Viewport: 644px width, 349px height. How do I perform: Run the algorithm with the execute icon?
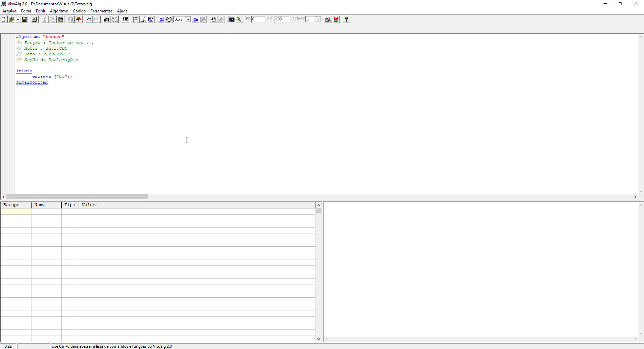click(161, 19)
